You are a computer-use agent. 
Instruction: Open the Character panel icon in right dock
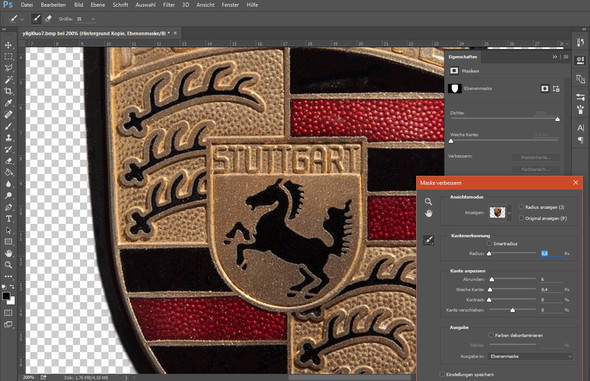click(x=580, y=128)
